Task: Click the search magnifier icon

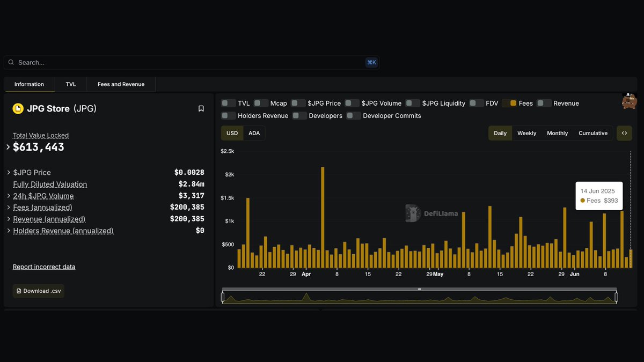Action: coord(11,62)
